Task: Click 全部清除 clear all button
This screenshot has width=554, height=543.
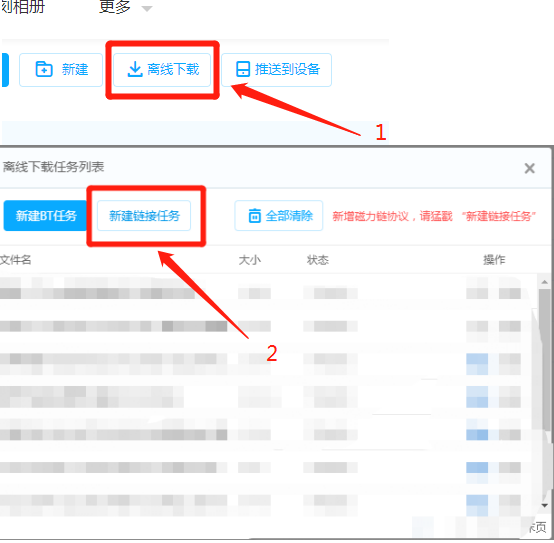Action: 278,216
